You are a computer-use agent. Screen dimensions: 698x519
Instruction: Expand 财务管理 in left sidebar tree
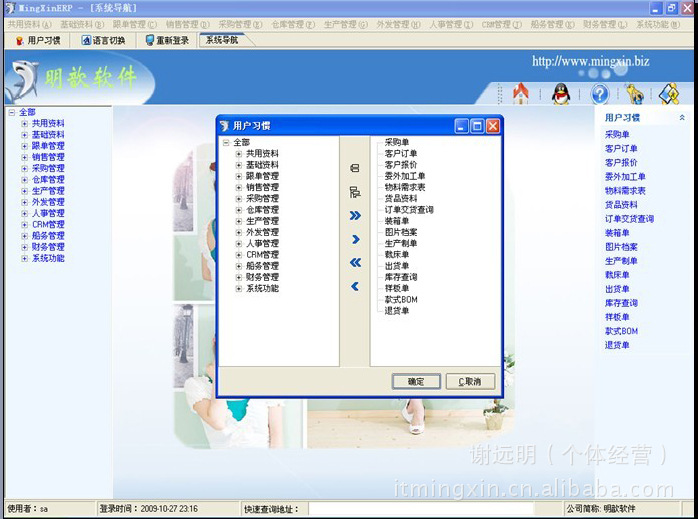pos(24,247)
